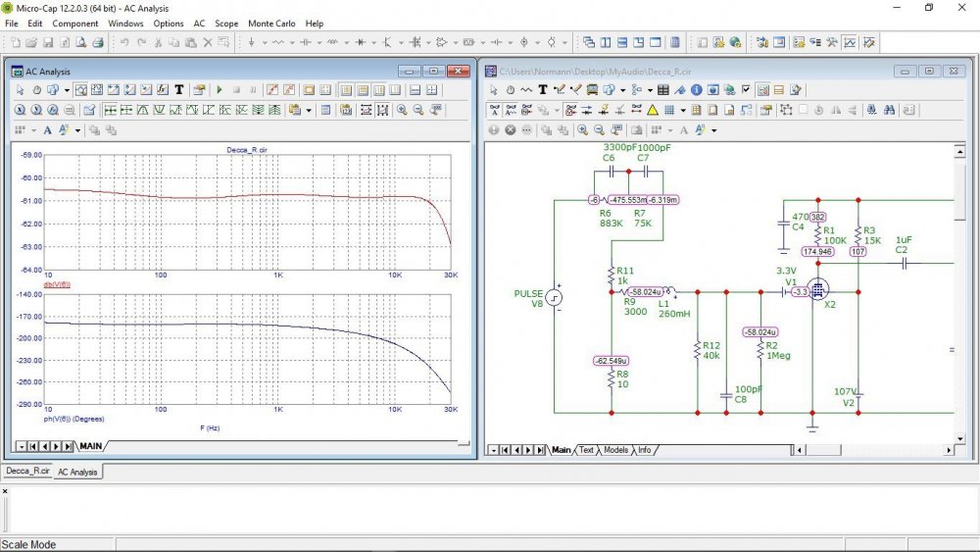Switch to the Models tab in schematic
980x552 pixels.
click(615, 450)
